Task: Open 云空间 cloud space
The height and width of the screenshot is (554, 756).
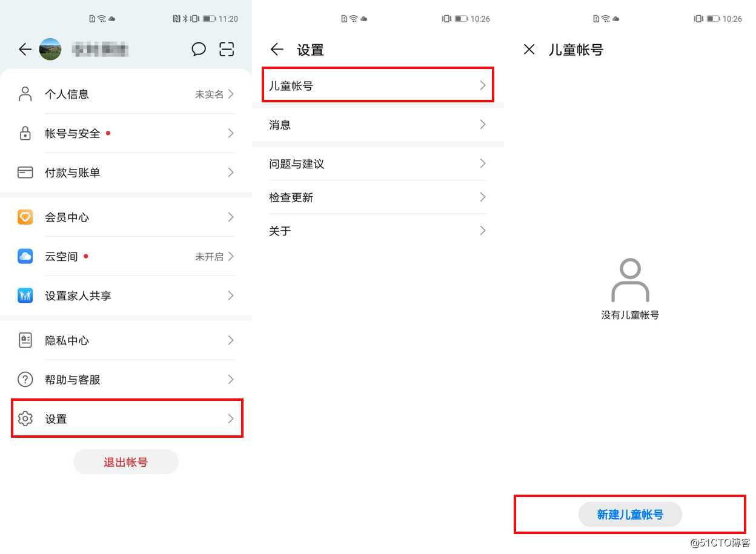Action: [x=126, y=257]
